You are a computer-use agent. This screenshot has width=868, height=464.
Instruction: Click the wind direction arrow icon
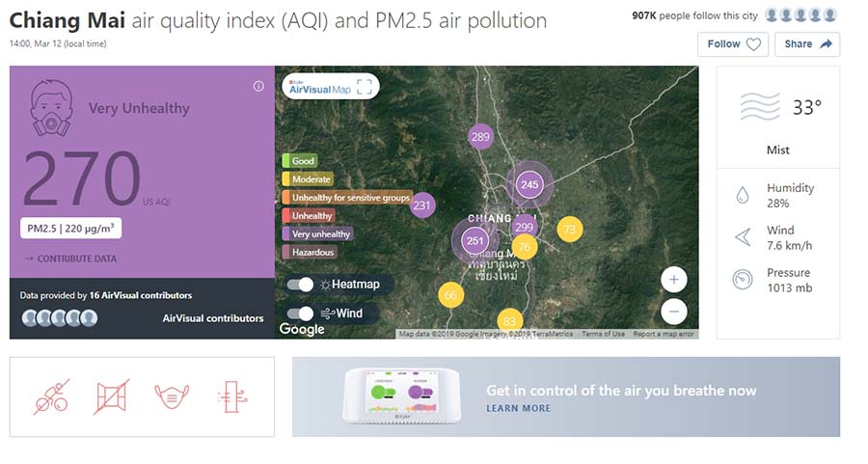743,237
